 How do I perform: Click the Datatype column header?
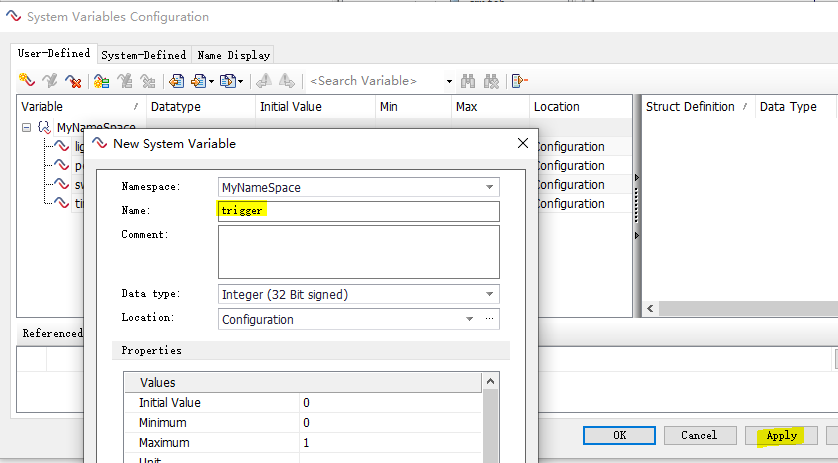[x=201, y=106]
